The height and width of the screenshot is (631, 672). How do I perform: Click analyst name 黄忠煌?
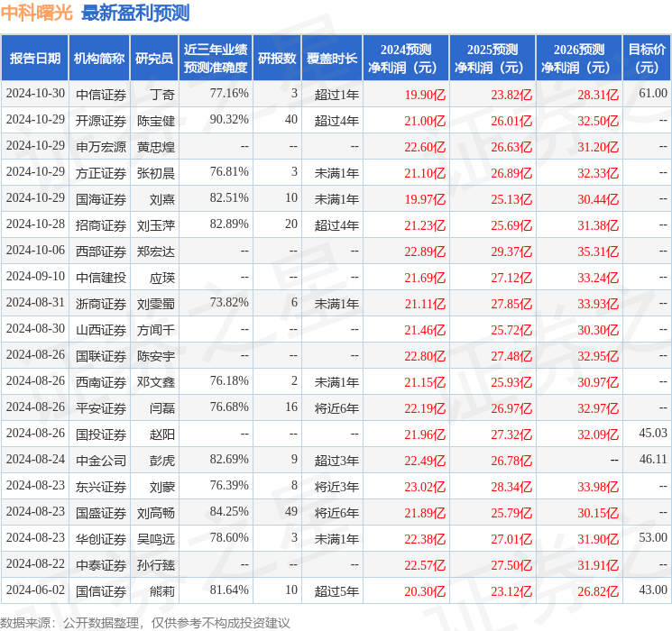tap(155, 147)
